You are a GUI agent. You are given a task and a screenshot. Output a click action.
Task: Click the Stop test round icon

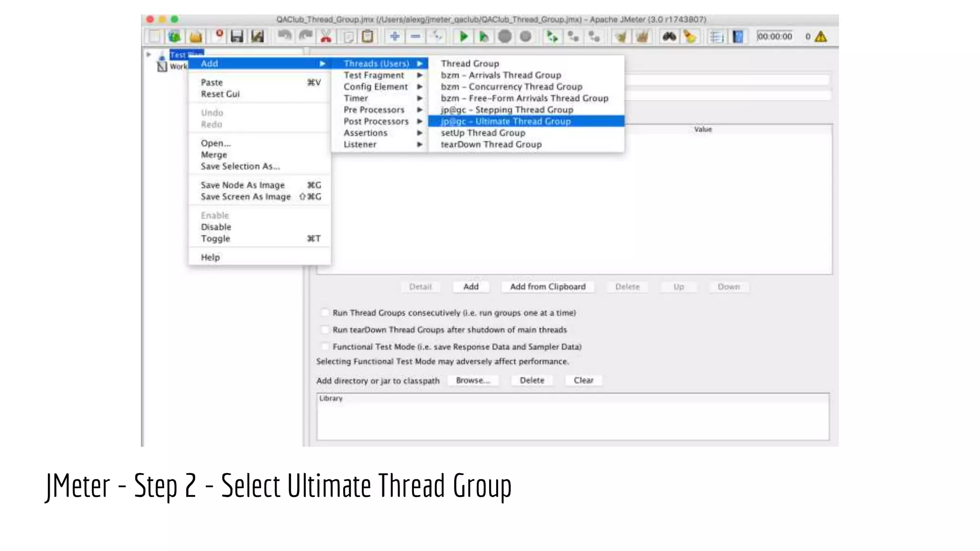[x=505, y=36]
